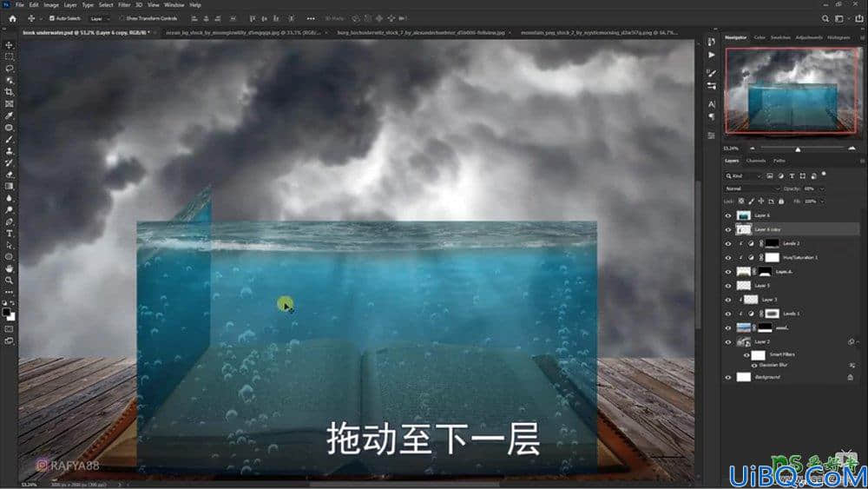This screenshot has height=489, width=868.
Task: Select the Eyedropper tool
Action: (9, 116)
